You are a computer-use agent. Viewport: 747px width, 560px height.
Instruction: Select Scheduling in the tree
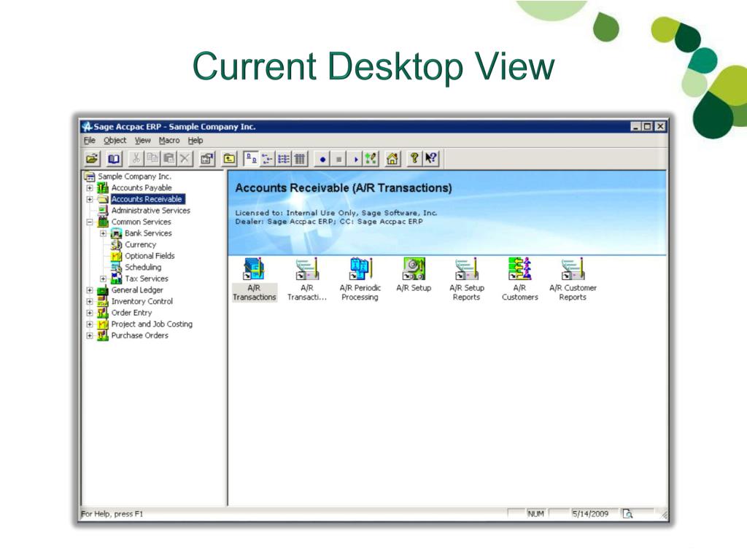(x=143, y=267)
